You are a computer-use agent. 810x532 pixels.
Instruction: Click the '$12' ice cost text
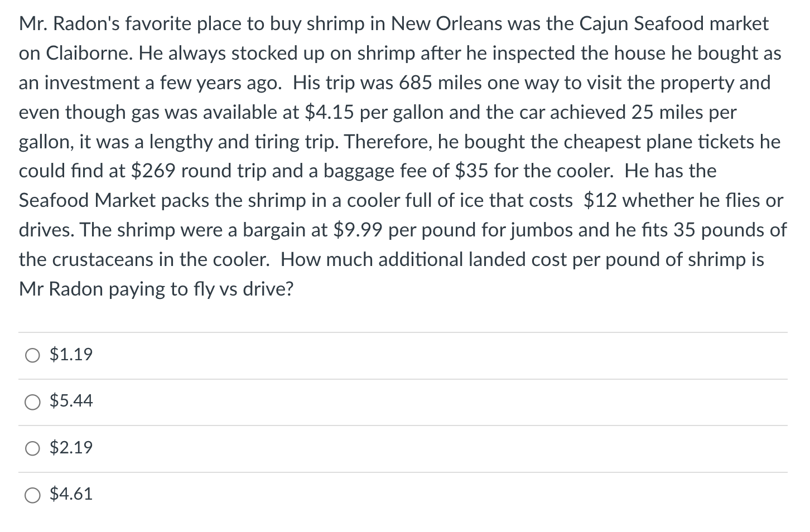pyautogui.click(x=600, y=201)
